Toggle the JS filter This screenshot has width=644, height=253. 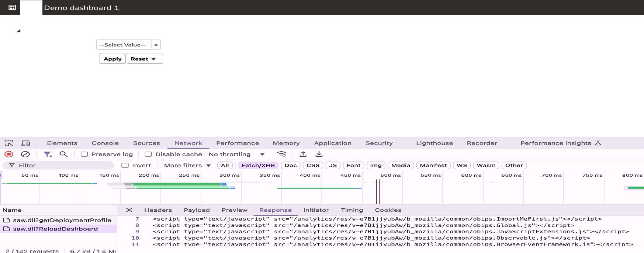pos(333,165)
